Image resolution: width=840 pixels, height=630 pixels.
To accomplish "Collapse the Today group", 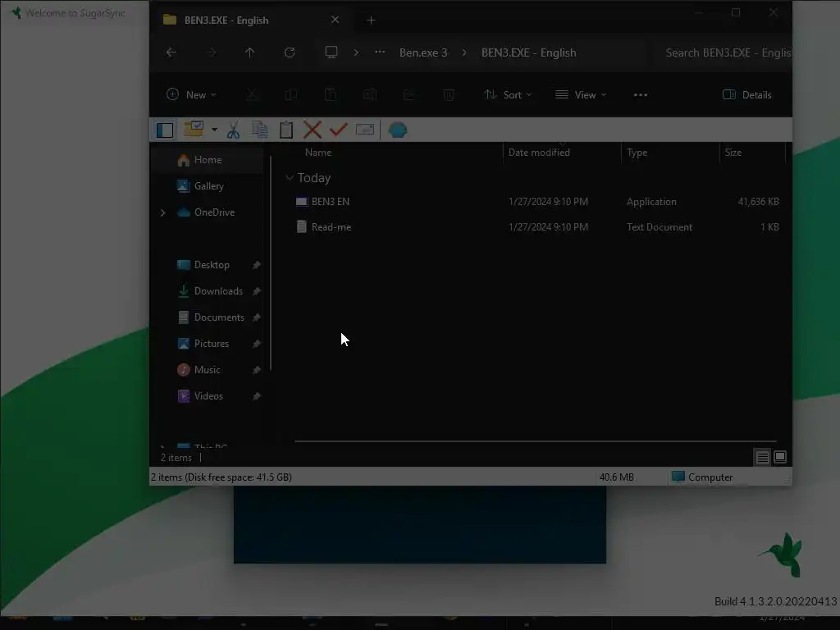I will pyautogui.click(x=290, y=177).
